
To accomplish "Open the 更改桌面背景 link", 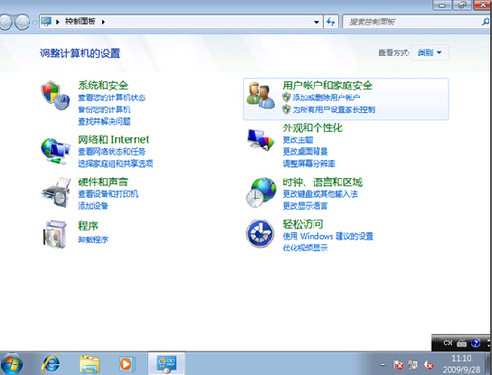I will (305, 152).
